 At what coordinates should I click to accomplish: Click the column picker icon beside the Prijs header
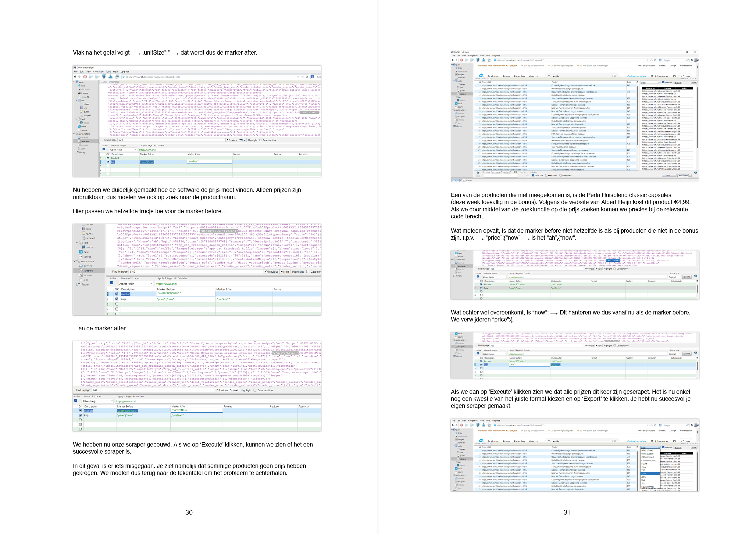[x=637, y=82]
